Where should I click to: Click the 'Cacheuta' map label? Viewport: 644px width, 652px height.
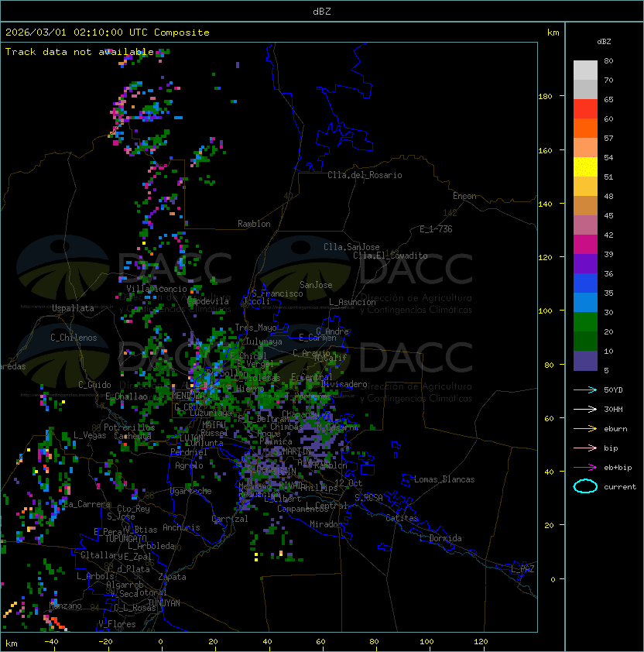coord(132,436)
